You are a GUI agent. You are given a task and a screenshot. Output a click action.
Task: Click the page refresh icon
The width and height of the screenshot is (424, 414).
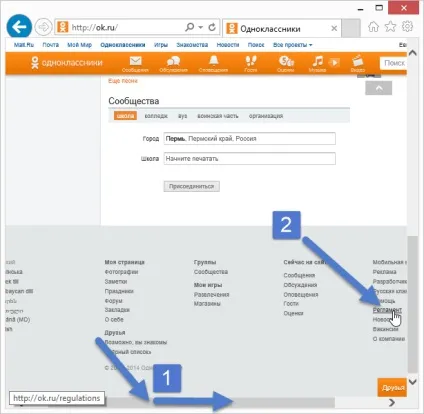[212, 27]
